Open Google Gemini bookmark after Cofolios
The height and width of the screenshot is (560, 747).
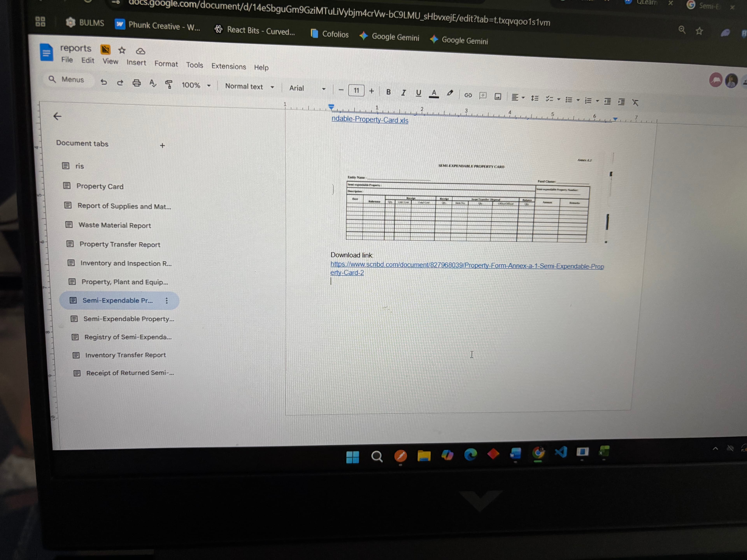pos(389,36)
